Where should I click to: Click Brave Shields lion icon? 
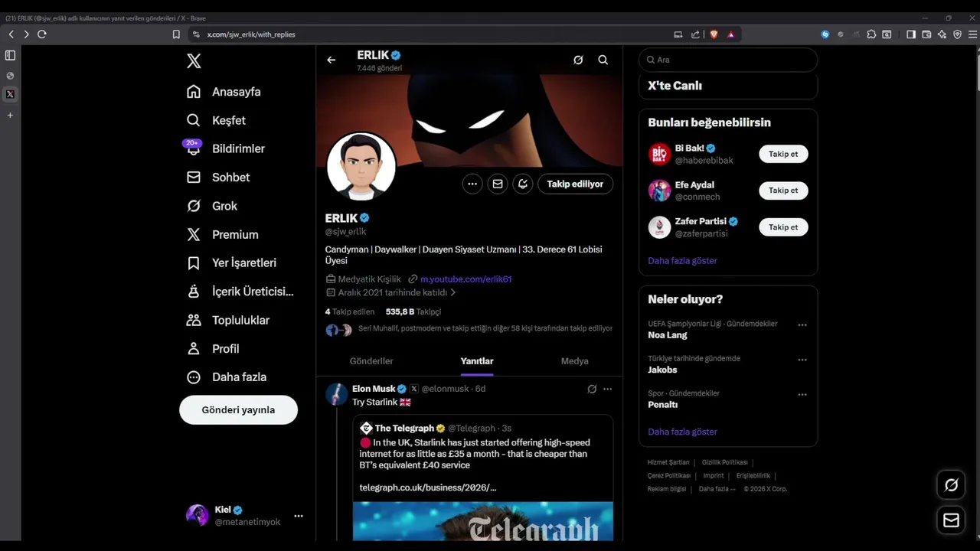[x=714, y=34]
